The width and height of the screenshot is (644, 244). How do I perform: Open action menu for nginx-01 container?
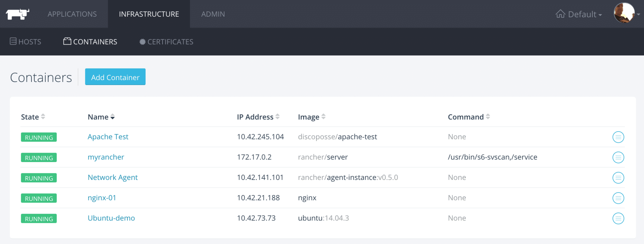click(x=618, y=198)
